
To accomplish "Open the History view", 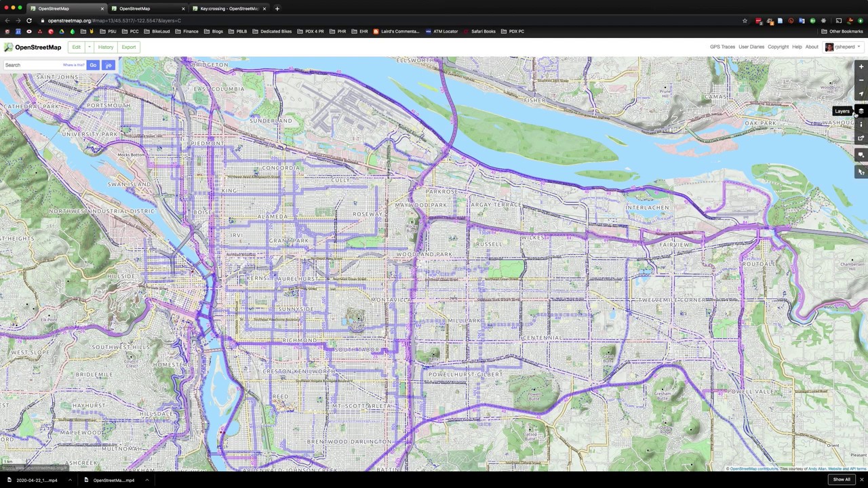I will [x=106, y=47].
